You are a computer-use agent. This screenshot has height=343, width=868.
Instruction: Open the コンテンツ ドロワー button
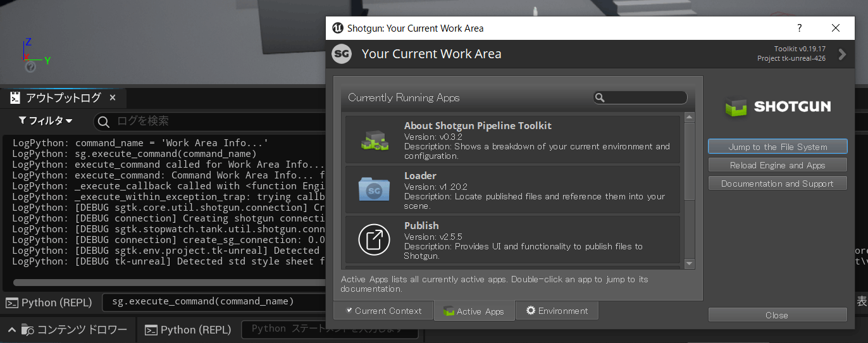(73, 330)
